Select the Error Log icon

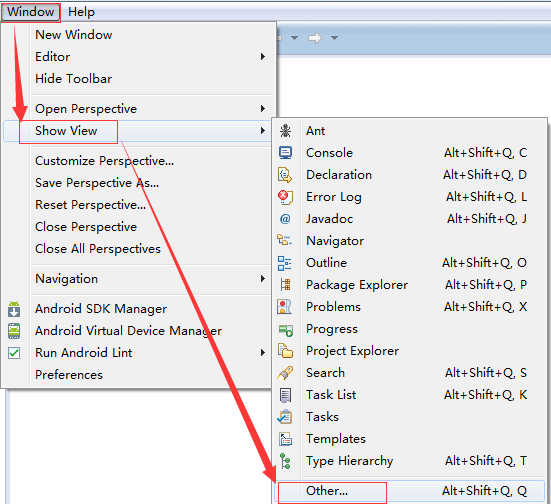[285, 197]
